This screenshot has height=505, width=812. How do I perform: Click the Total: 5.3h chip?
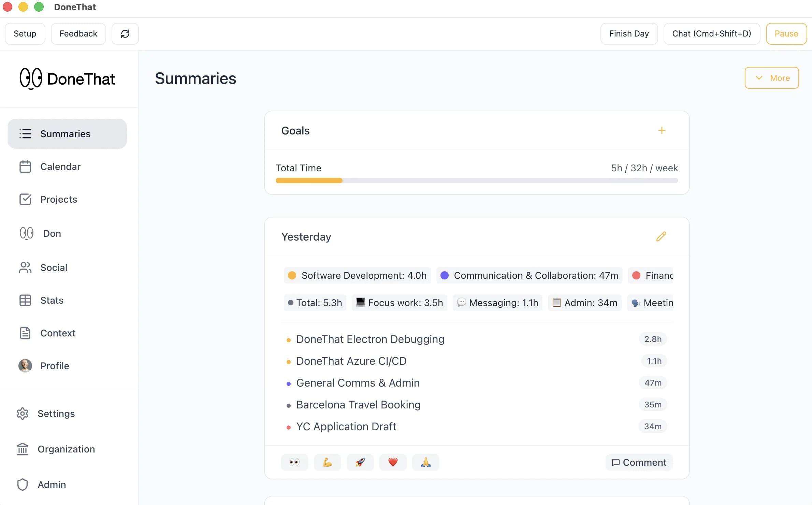point(315,303)
